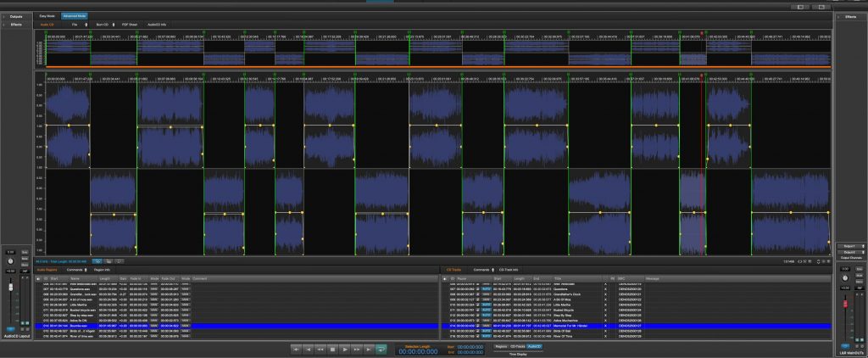Select AudioCD time display option
Viewport: 868px width, 358px height.
pyautogui.click(x=534, y=347)
